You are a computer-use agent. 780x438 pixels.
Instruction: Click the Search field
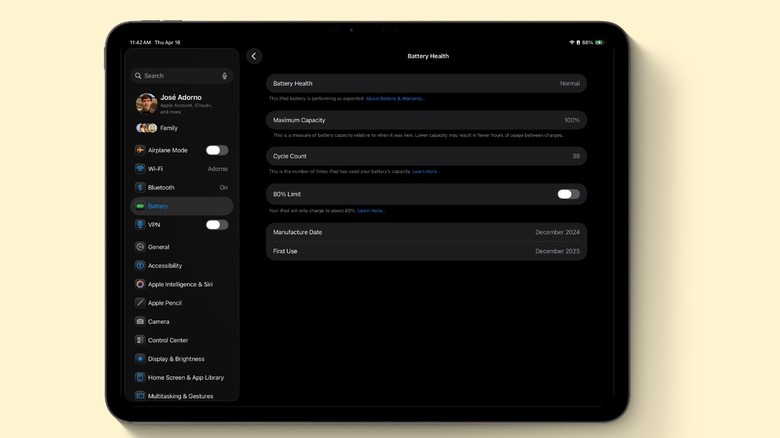(182, 76)
